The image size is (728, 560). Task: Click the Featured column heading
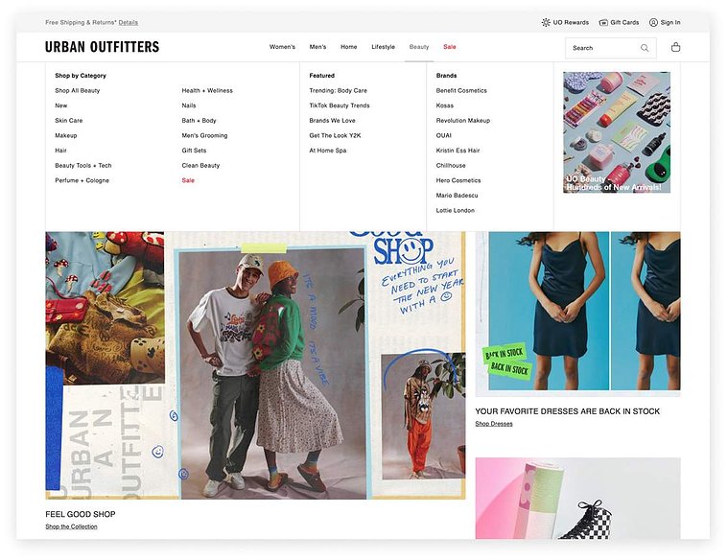pyautogui.click(x=321, y=75)
